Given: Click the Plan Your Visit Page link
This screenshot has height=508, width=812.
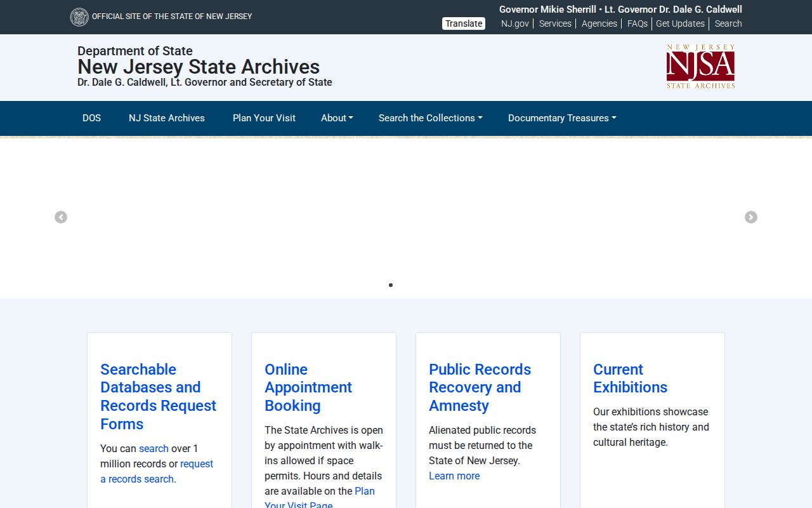Looking at the screenshot, I should click(x=320, y=498).
